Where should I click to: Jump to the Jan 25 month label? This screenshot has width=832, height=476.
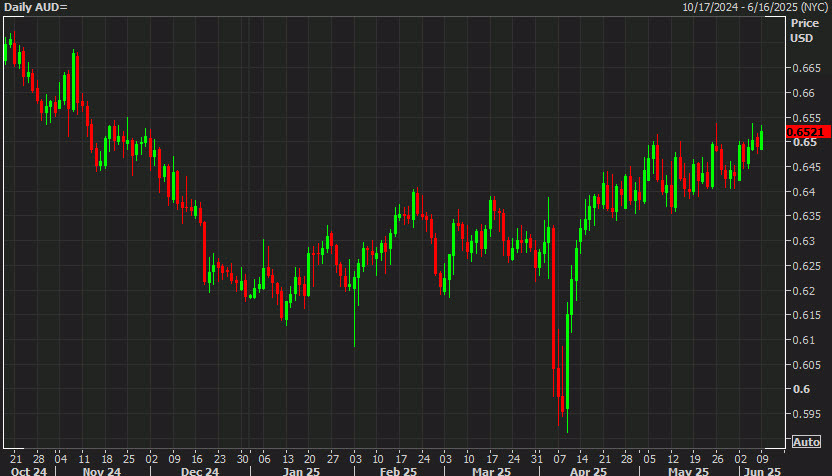click(299, 470)
